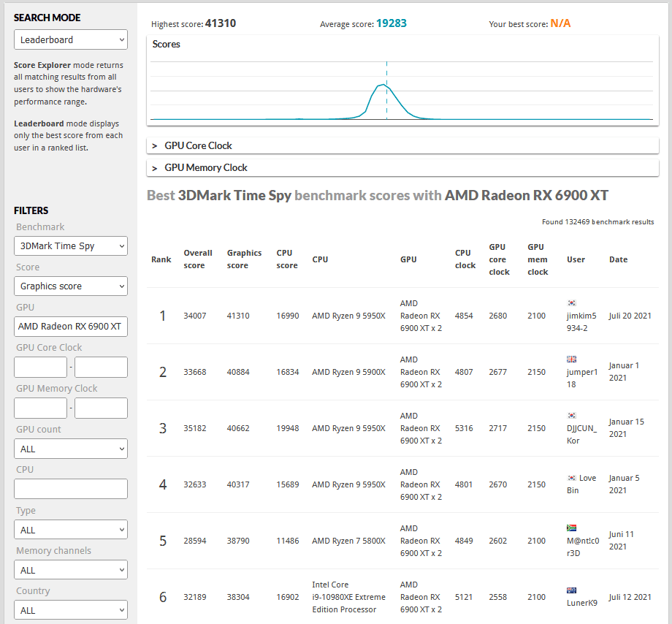Open the Score Graphics score dropdown
This screenshot has height=624, width=672.
click(x=71, y=286)
